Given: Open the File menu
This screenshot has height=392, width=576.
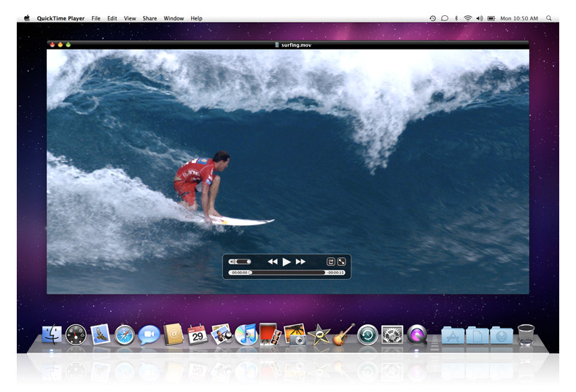Looking at the screenshot, I should 96,18.
